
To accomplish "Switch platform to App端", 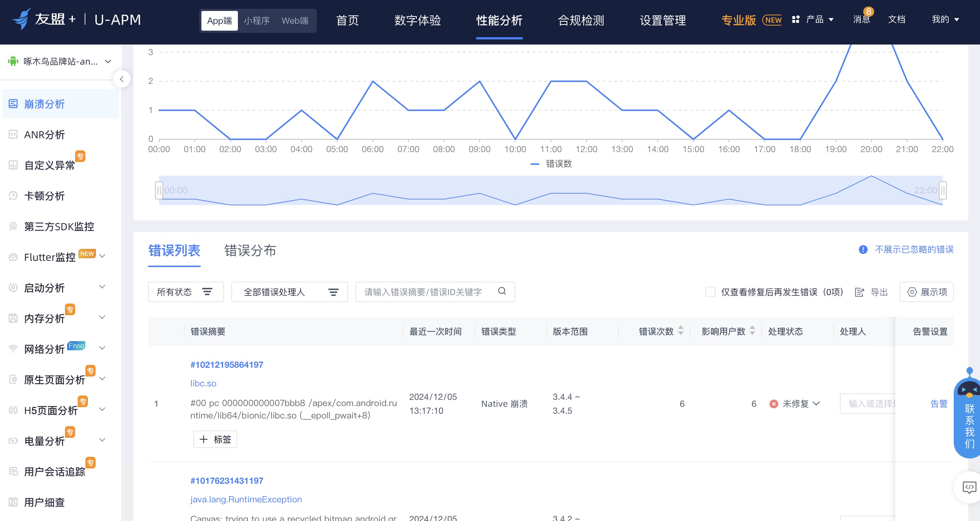I will tap(220, 20).
